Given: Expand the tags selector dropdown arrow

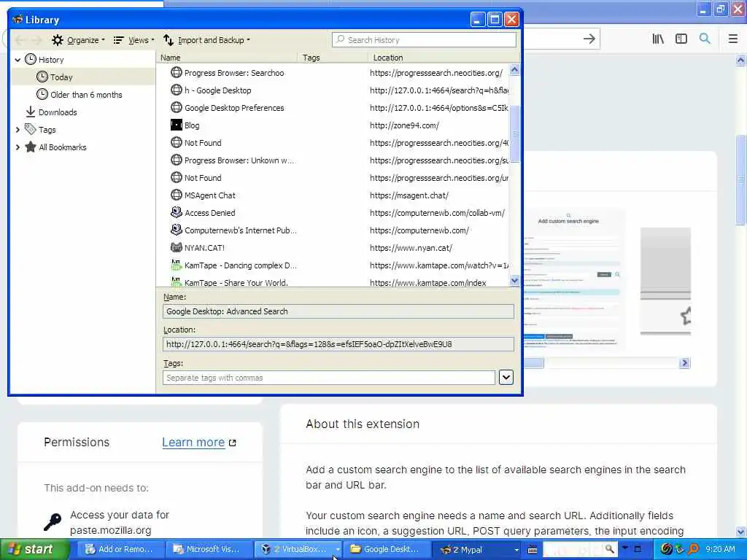Looking at the screenshot, I should click(506, 377).
